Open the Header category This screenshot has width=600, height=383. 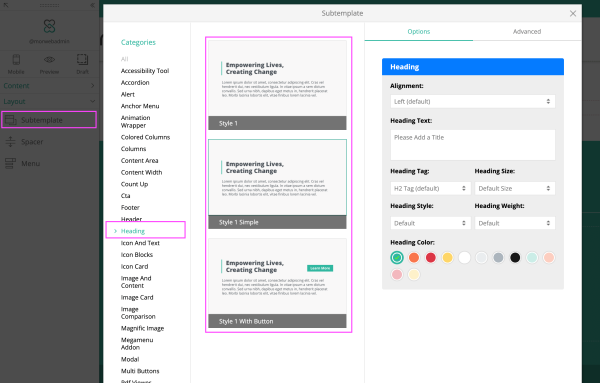click(131, 219)
